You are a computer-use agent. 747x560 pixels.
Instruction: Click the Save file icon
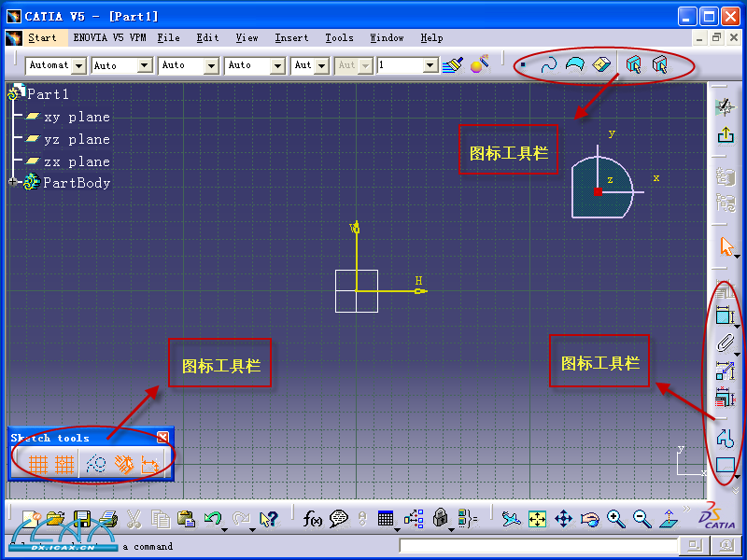pyautogui.click(x=82, y=519)
